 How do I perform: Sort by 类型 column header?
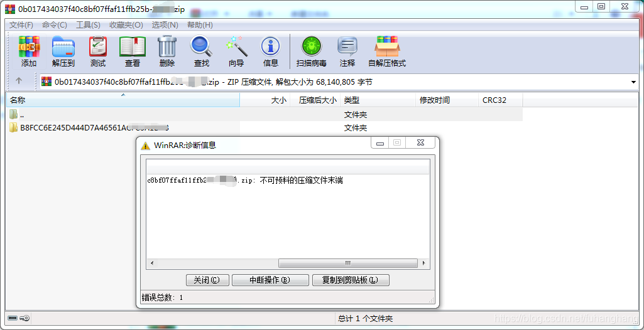[x=378, y=100]
